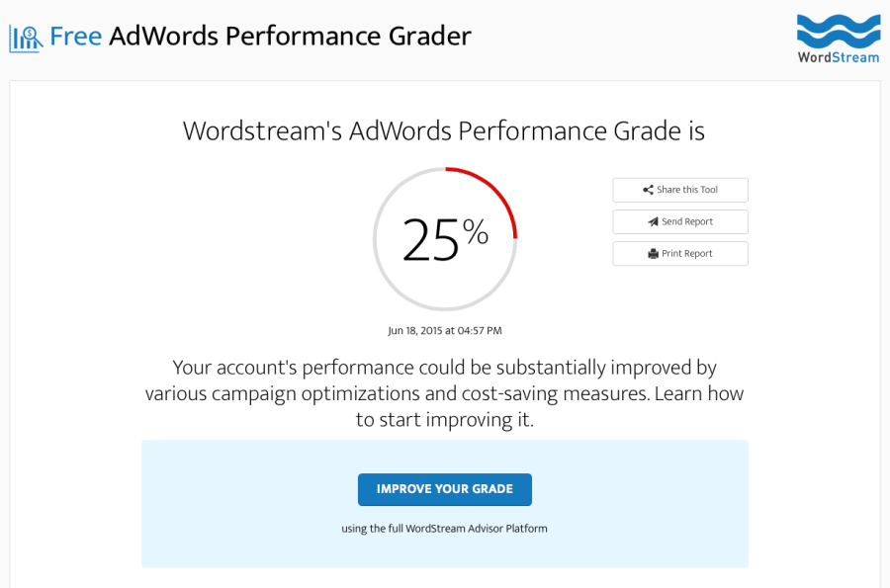Send Report via the button
This screenshot has height=588, width=890.
pos(680,221)
